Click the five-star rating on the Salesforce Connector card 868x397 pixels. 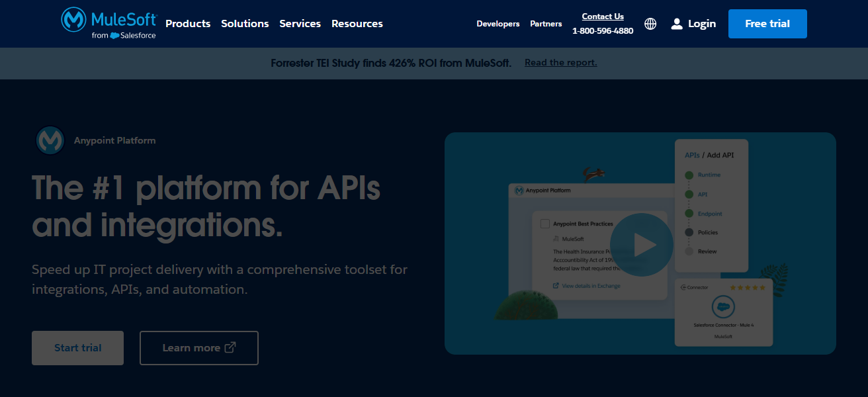pos(748,288)
